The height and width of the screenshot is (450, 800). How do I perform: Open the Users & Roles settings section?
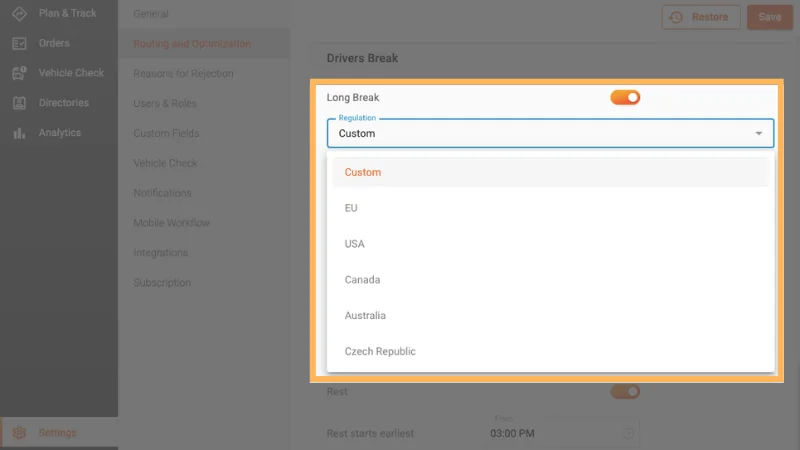point(165,103)
